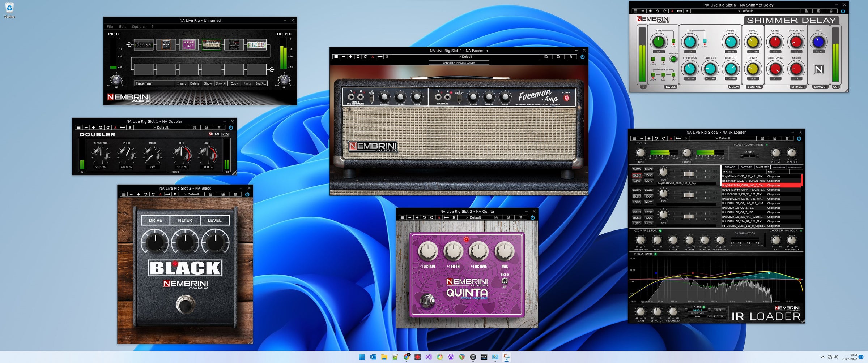Click the Show All button in Live Rig
Image resolution: width=868 pixels, height=363 pixels.
(x=221, y=83)
